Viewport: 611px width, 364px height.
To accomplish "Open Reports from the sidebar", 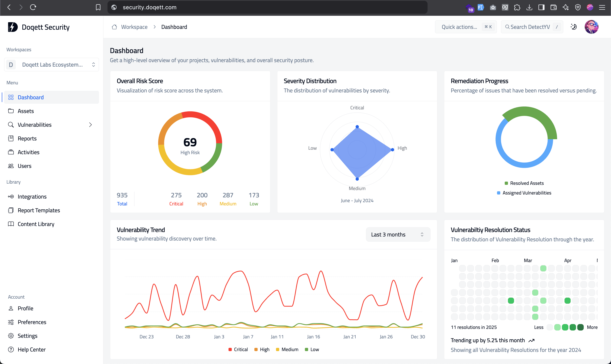I will (x=27, y=139).
